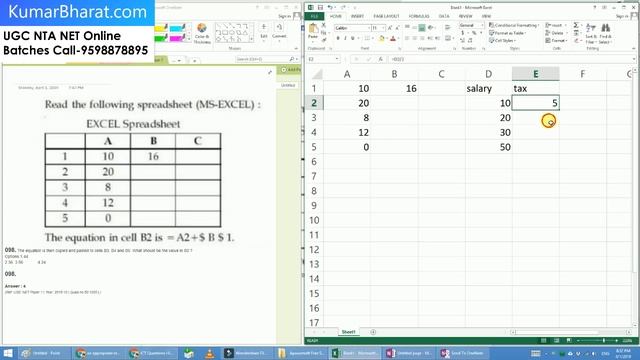Viewport: 640px width, 360px height.
Task: Expand the OneNote page to full view
Action: pos(270,72)
